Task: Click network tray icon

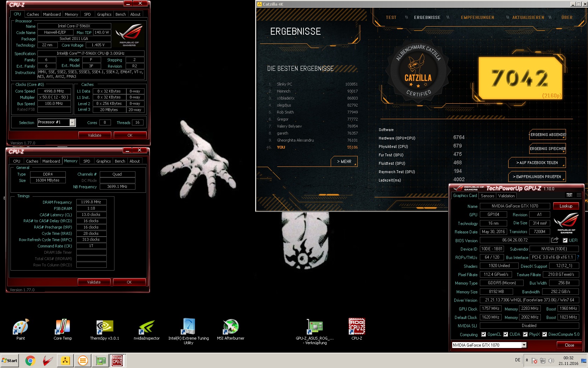Action: click(542, 361)
